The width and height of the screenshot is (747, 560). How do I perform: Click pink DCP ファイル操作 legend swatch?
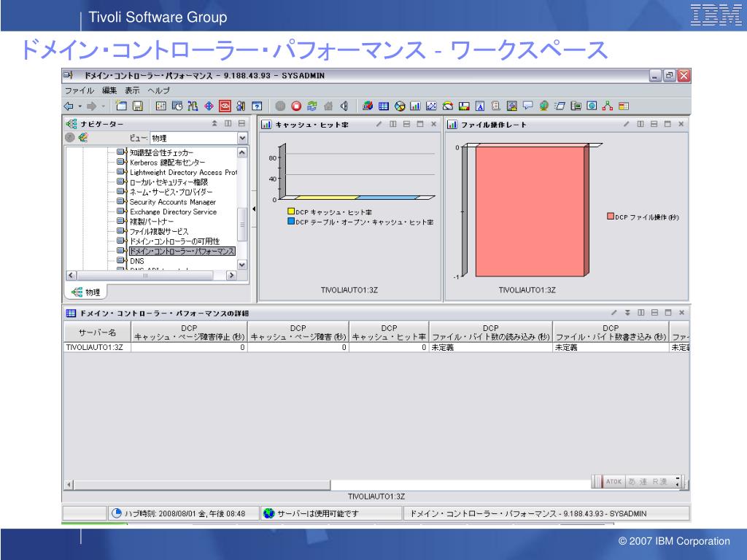tap(611, 217)
